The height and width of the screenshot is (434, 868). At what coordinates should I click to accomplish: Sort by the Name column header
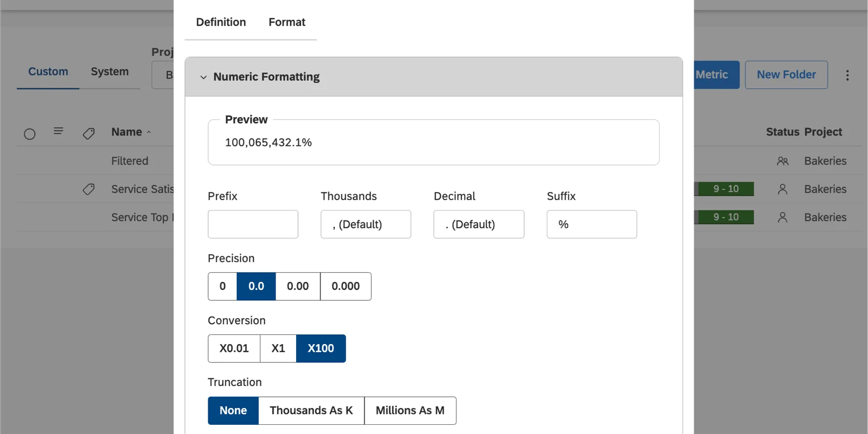click(x=127, y=132)
